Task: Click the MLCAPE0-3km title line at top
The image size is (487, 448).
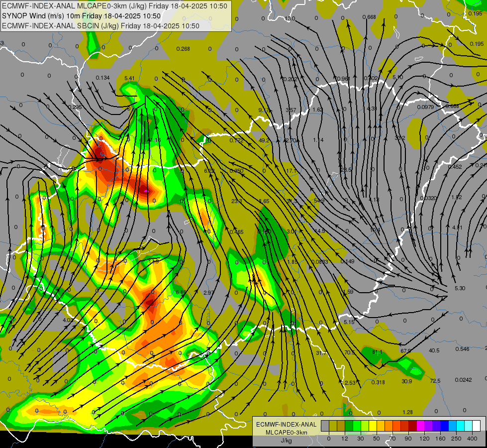Action: coord(114,6)
